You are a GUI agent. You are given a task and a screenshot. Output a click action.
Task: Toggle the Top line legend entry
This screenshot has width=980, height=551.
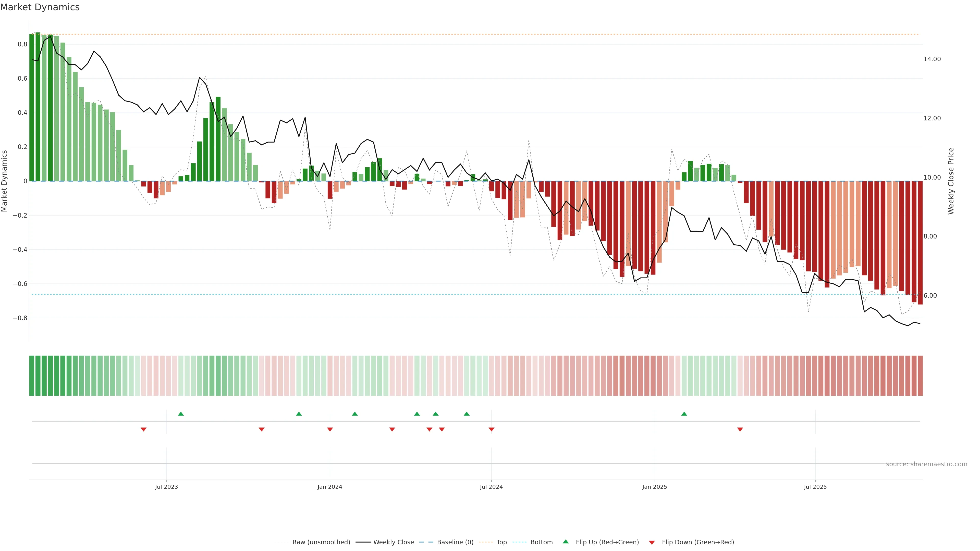point(501,542)
